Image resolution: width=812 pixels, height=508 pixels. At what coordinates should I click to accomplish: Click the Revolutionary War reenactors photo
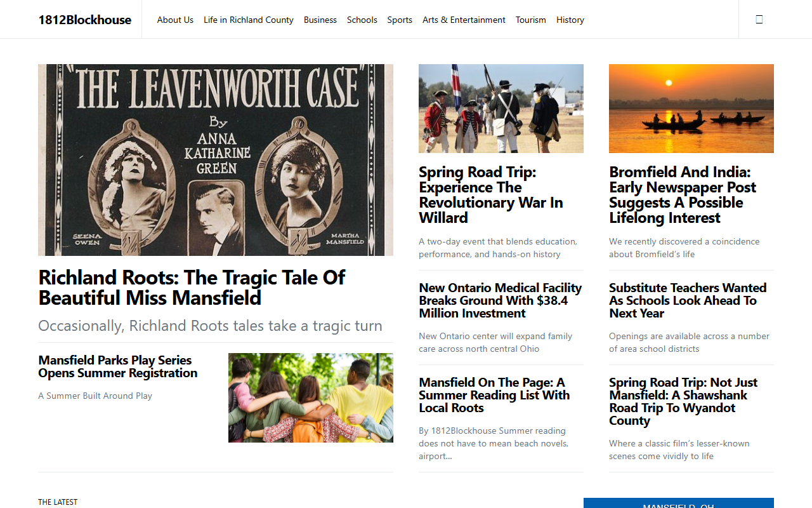pos(501,109)
